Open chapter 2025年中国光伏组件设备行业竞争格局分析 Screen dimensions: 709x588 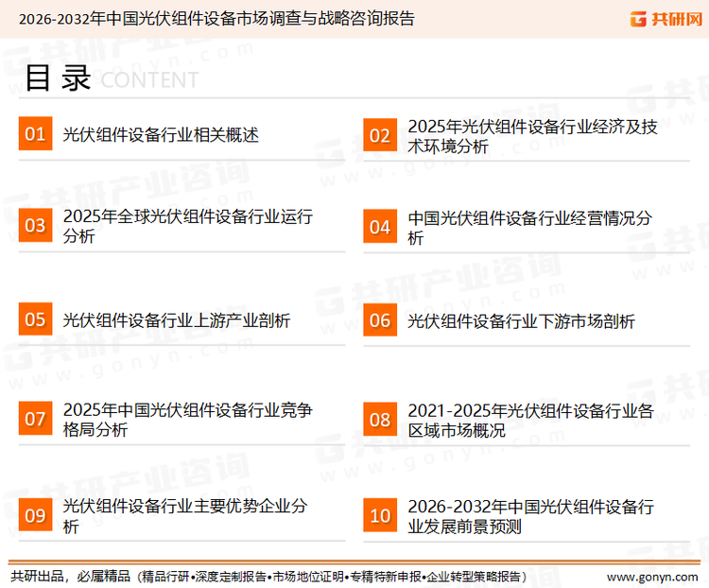(x=188, y=420)
